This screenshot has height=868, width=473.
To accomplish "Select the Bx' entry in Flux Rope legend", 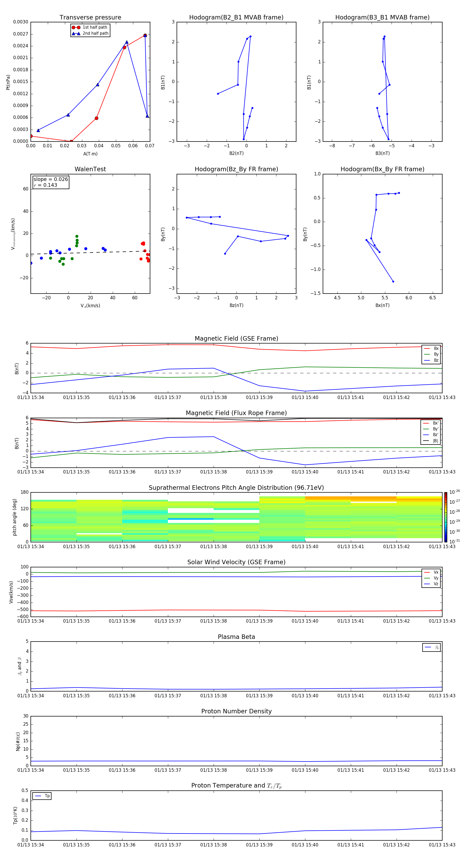I will point(431,423).
